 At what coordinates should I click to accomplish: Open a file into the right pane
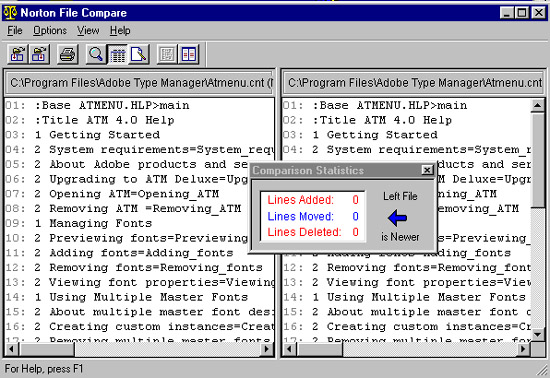39,54
